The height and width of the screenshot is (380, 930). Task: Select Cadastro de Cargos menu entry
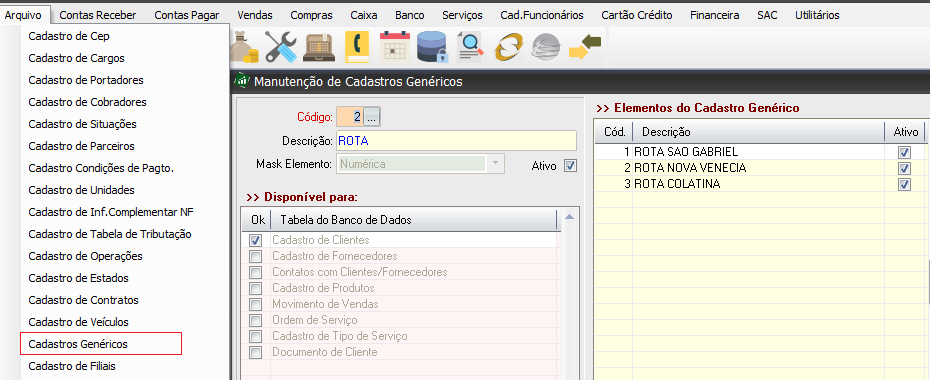(x=77, y=58)
